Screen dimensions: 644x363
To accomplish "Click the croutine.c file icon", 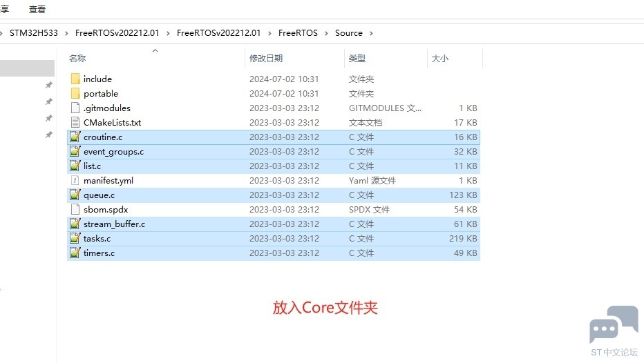I will pyautogui.click(x=75, y=137).
